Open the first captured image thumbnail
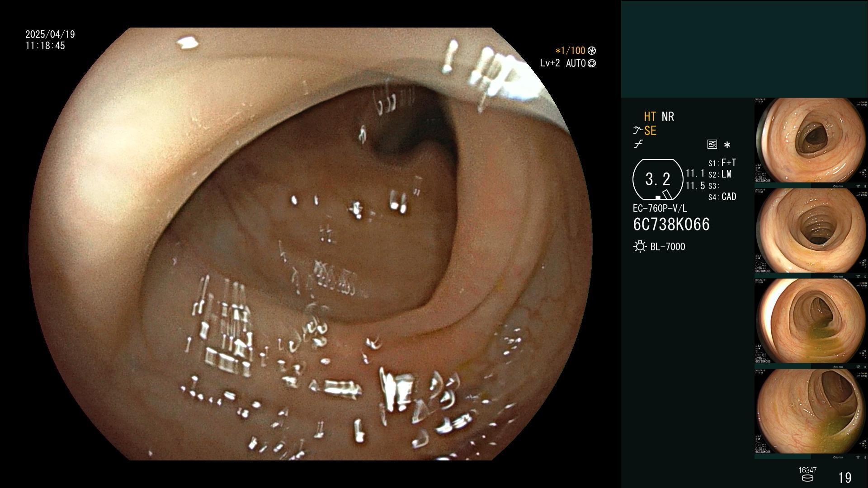Image resolution: width=868 pixels, height=488 pixels. [811, 143]
